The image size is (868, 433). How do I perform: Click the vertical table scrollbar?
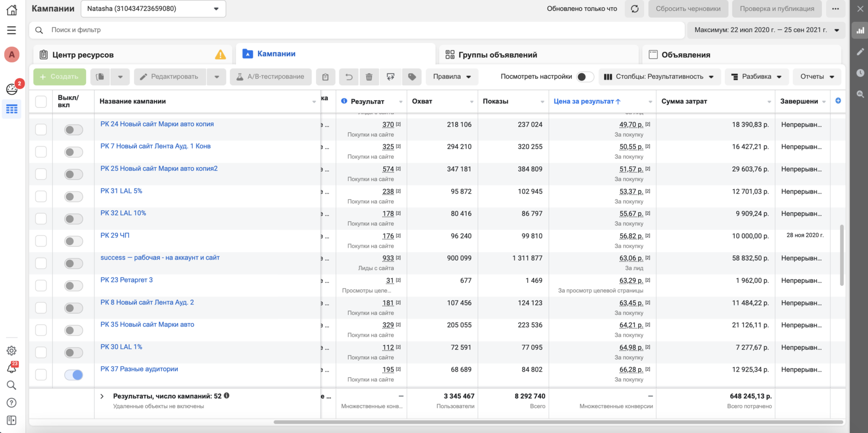point(842,255)
